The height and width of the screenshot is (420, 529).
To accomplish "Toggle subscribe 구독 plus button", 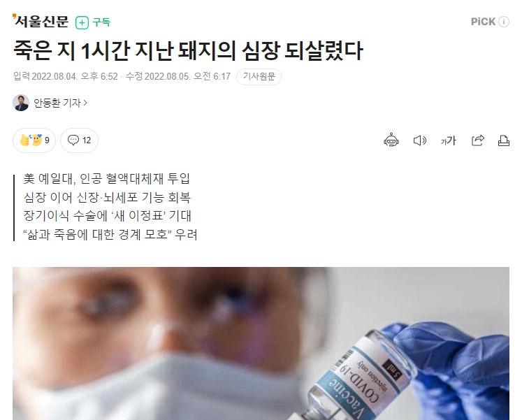I will click(93, 22).
